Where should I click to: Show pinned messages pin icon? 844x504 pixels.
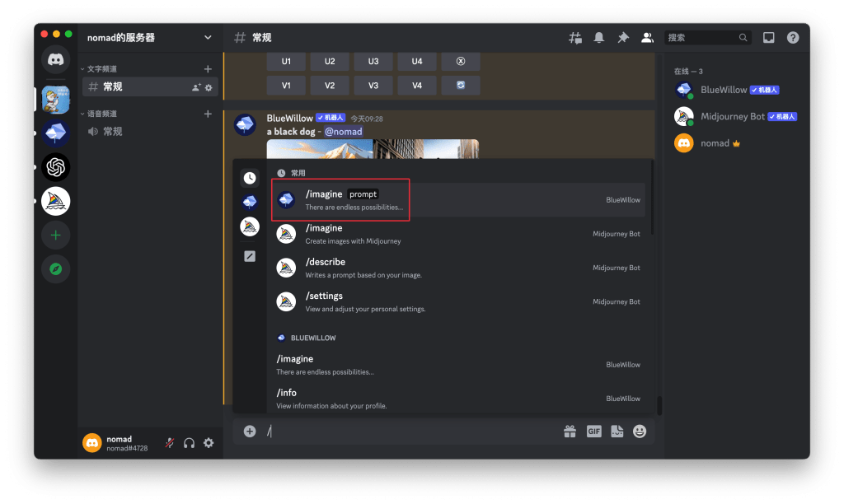(623, 38)
